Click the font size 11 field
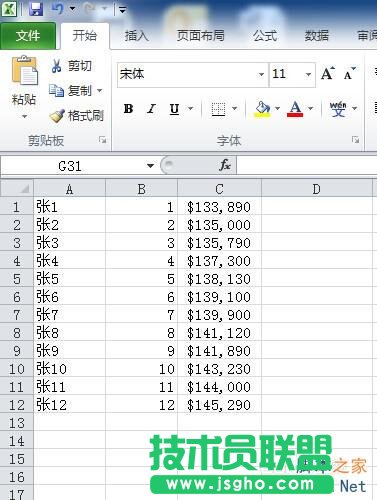The height and width of the screenshot is (500, 377). (x=286, y=74)
